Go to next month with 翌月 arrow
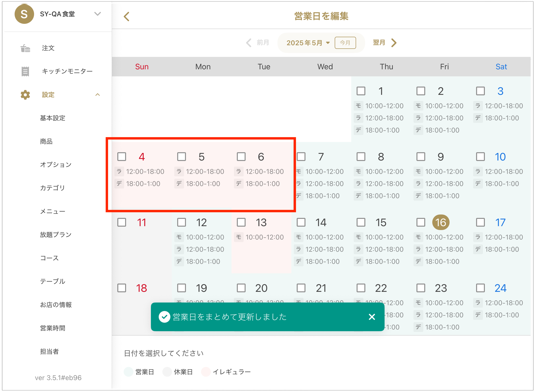 [394, 43]
